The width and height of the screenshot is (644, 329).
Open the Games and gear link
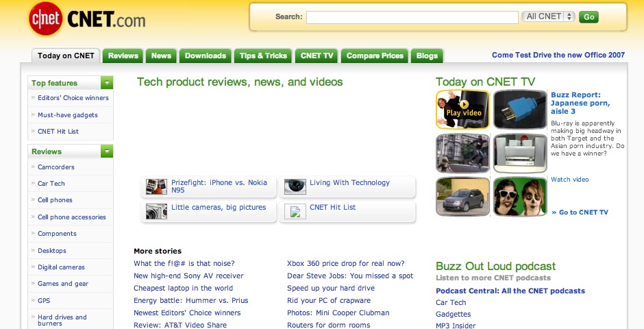click(x=63, y=284)
